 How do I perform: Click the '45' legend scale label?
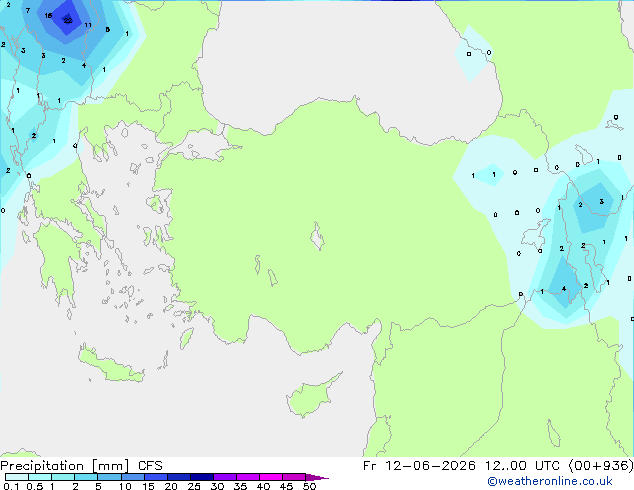pos(286,486)
